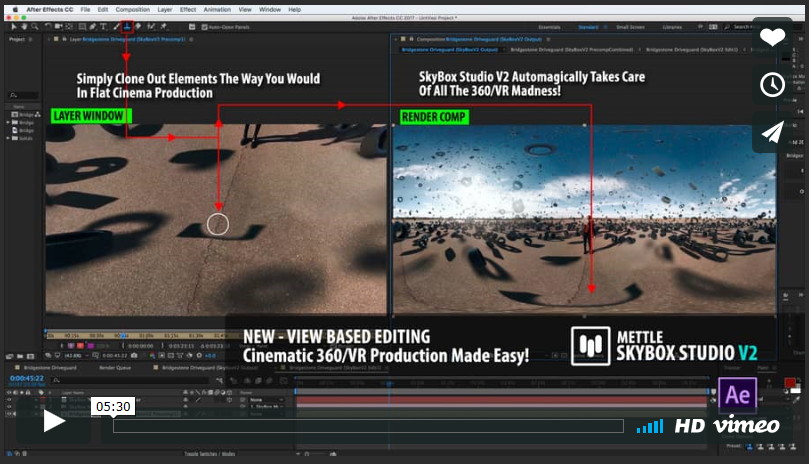The image size is (809, 464).
Task: Expand the workspace overflow chevron
Action: pyautogui.click(x=700, y=27)
